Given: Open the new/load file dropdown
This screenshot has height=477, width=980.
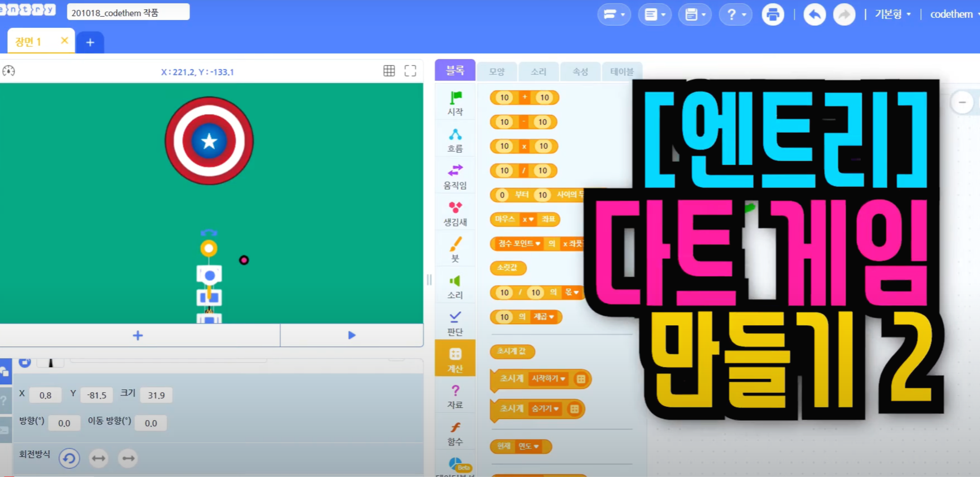Looking at the screenshot, I should coord(655,15).
